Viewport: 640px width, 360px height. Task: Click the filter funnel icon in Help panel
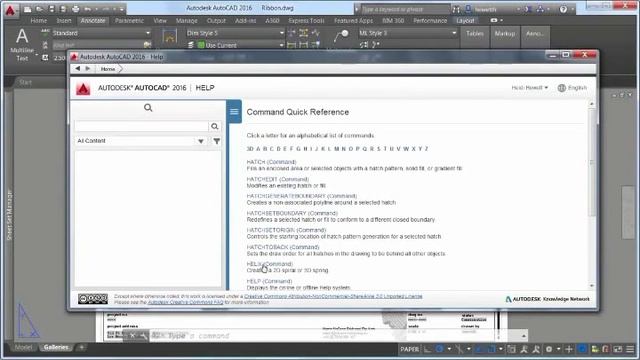tap(217, 141)
